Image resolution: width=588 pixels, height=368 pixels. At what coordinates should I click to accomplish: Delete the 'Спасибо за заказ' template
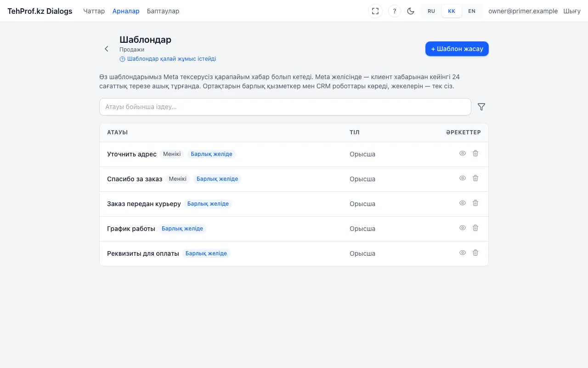(x=475, y=178)
